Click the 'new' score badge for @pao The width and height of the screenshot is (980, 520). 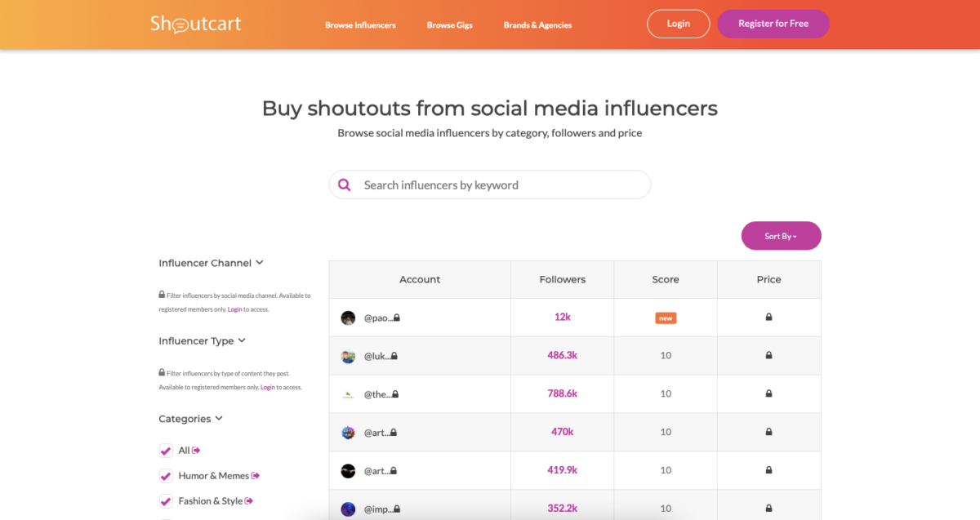coord(665,318)
